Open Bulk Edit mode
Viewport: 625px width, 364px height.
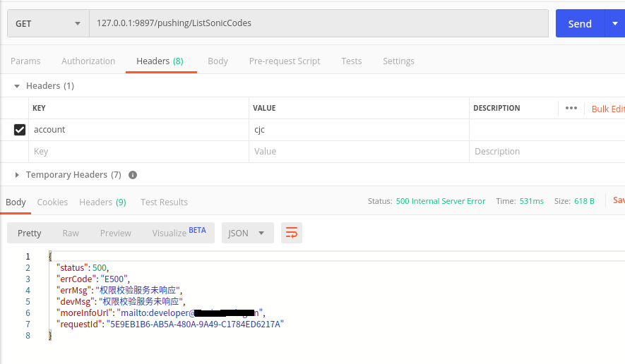[x=608, y=109]
